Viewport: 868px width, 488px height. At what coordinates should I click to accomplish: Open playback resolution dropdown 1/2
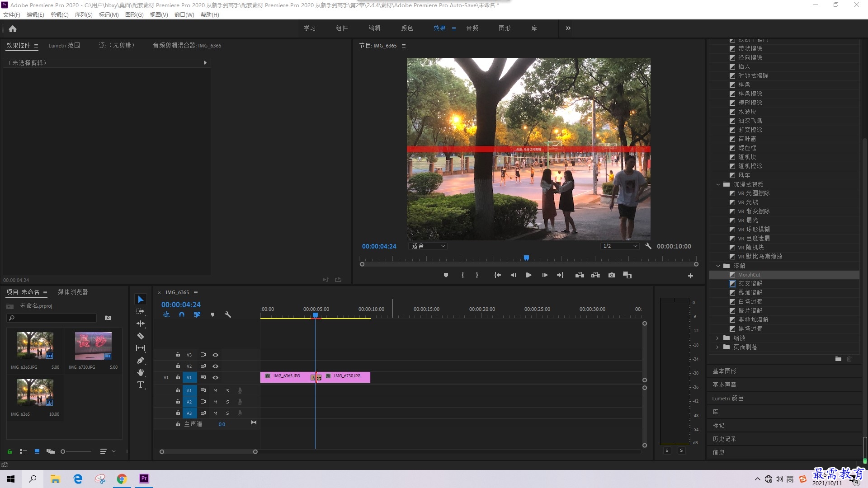point(620,246)
